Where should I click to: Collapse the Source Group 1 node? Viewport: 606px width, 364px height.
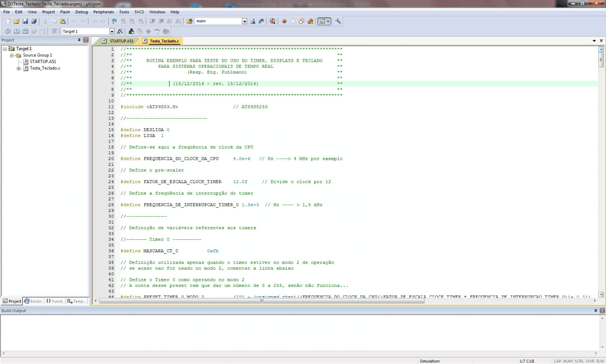(x=12, y=55)
